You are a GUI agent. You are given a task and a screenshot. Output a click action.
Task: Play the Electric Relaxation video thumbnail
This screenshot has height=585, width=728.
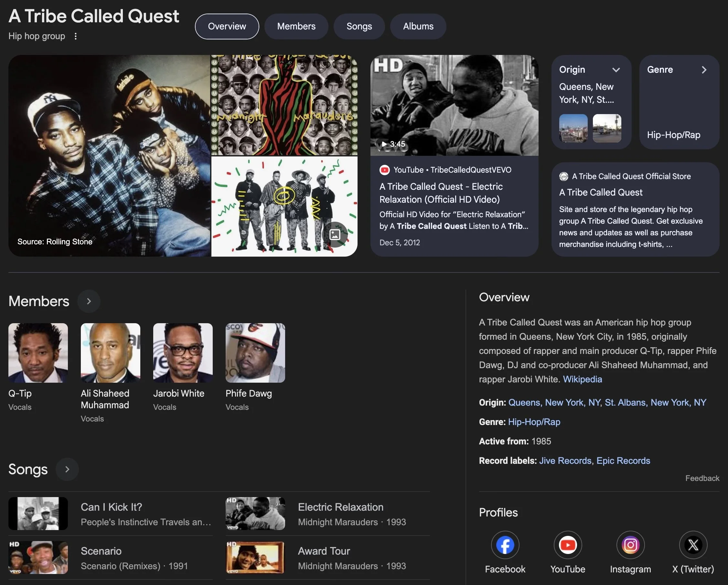click(x=454, y=105)
